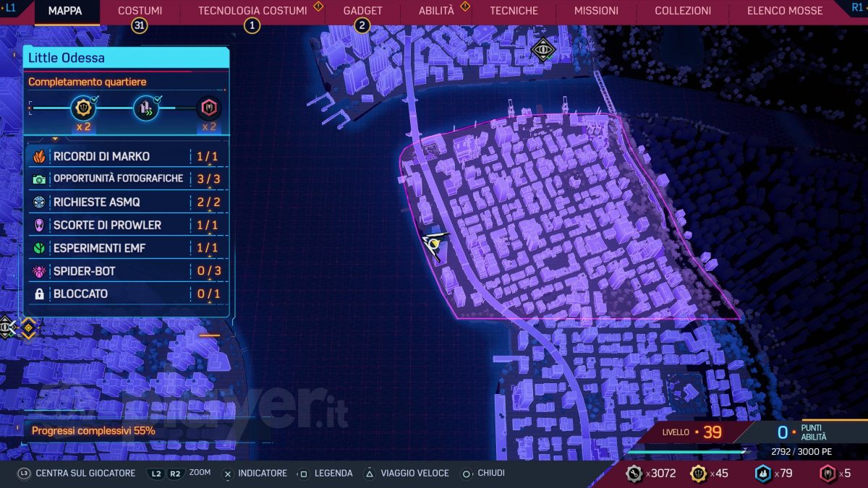Click the experience progress bar under Livello
The height and width of the screenshot is (488, 868).
tap(686, 452)
